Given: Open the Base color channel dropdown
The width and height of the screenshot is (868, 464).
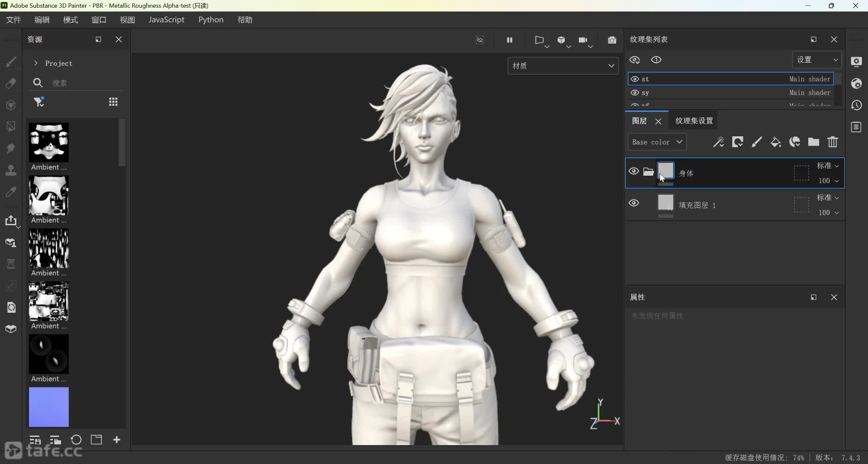Looking at the screenshot, I should pos(657,142).
